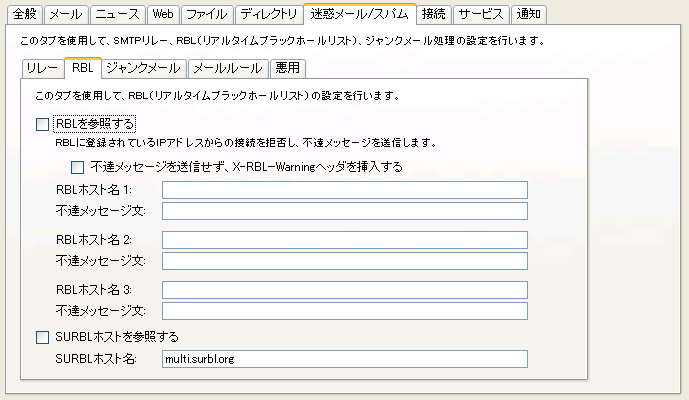Image resolution: width=689 pixels, height=400 pixels.
Task: Select the ニュース tab
Action: pyautogui.click(x=116, y=14)
